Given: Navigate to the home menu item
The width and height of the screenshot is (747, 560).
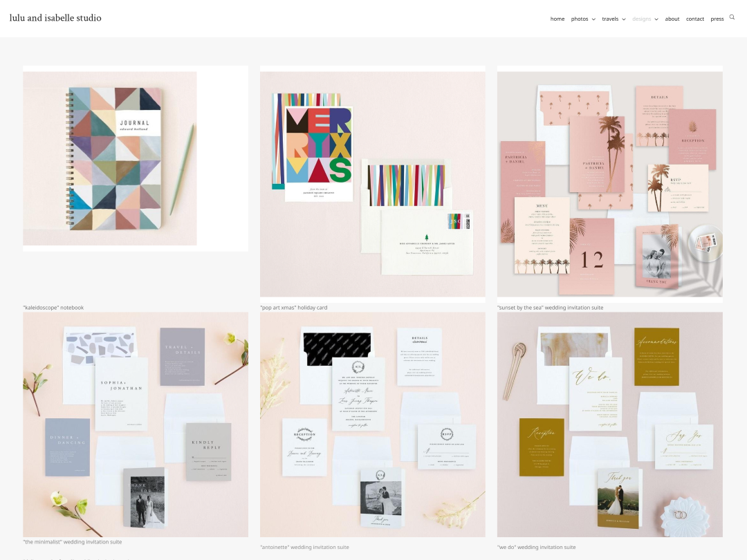Looking at the screenshot, I should [x=557, y=19].
